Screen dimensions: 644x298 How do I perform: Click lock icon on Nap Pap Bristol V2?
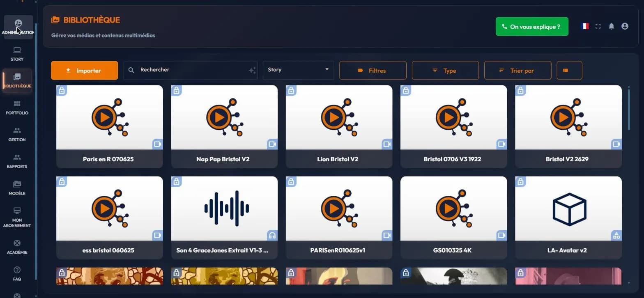[x=176, y=91]
